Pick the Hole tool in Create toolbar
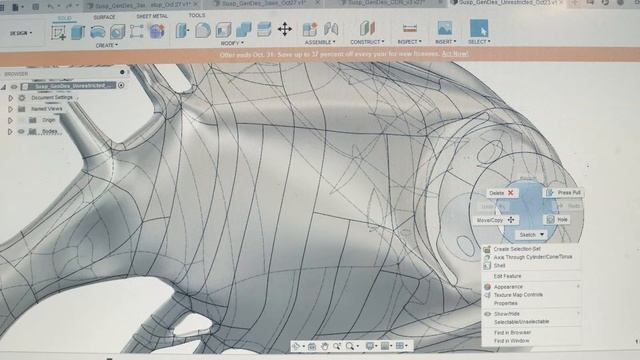This screenshot has width=640, height=360. point(117,32)
